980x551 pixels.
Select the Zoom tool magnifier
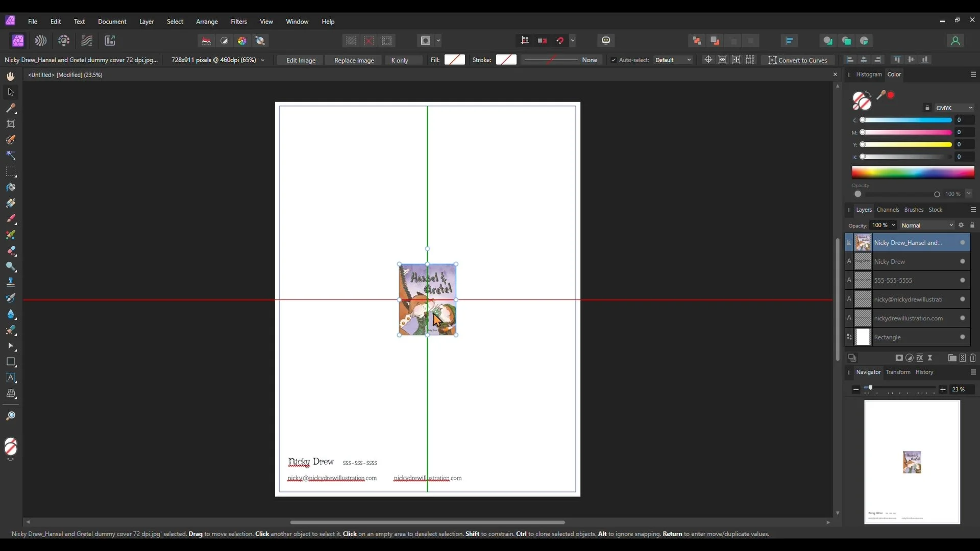tap(11, 416)
